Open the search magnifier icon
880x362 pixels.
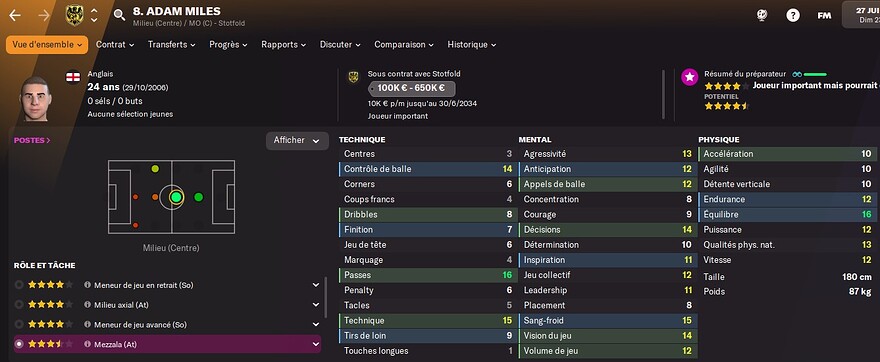coord(119,15)
